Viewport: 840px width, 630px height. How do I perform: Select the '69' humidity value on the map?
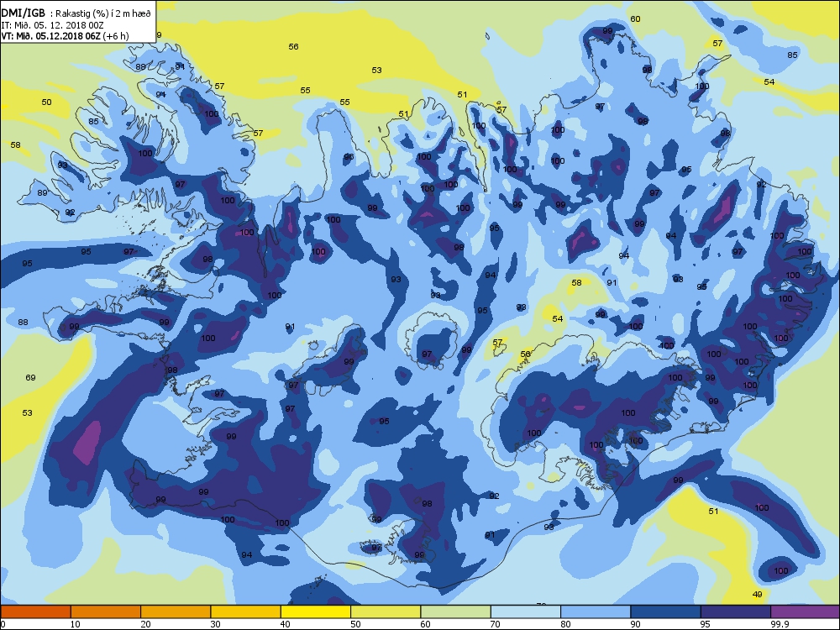click(30, 378)
